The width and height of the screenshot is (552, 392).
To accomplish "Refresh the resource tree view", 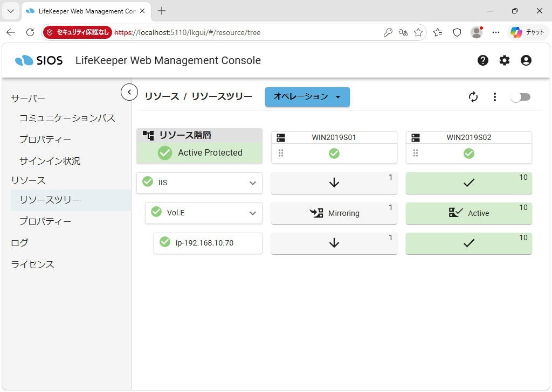I will point(473,97).
